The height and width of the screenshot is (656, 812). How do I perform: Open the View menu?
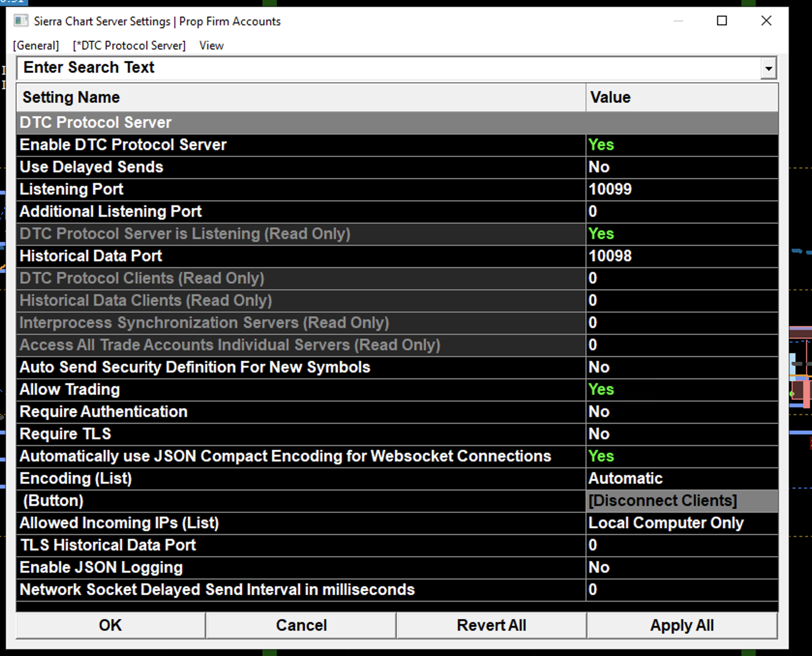[x=211, y=45]
